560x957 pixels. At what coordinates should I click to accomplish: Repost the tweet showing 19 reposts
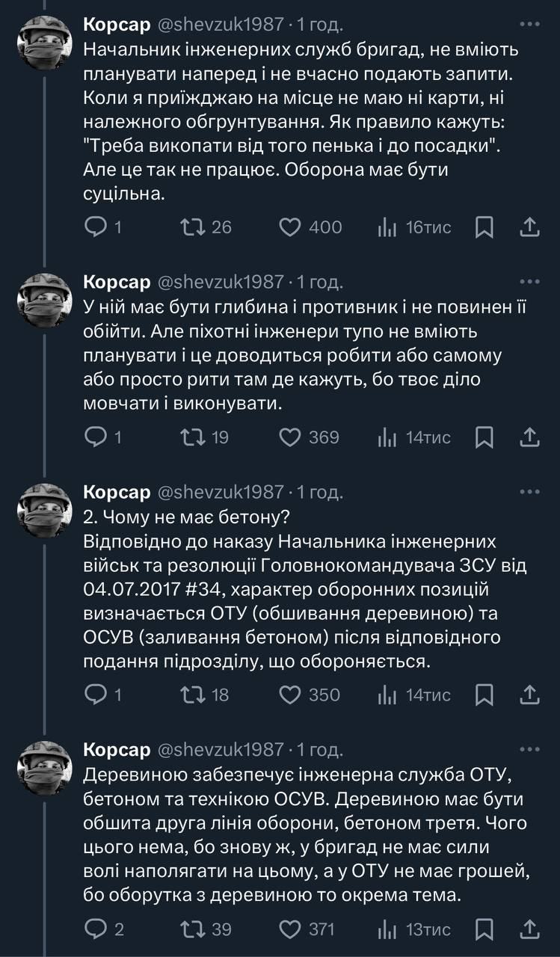click(193, 437)
